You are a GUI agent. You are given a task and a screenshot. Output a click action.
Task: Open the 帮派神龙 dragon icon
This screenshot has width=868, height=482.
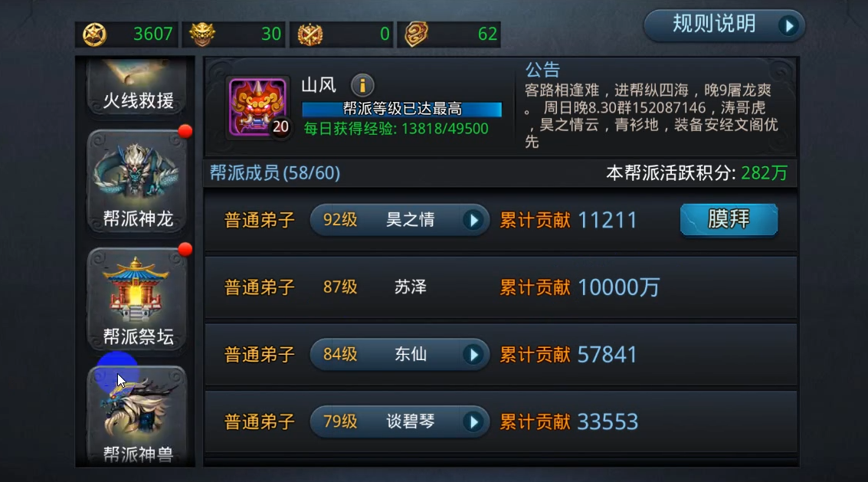136,182
